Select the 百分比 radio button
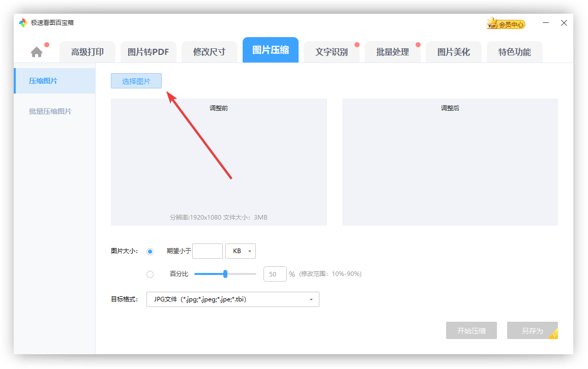 (x=150, y=274)
